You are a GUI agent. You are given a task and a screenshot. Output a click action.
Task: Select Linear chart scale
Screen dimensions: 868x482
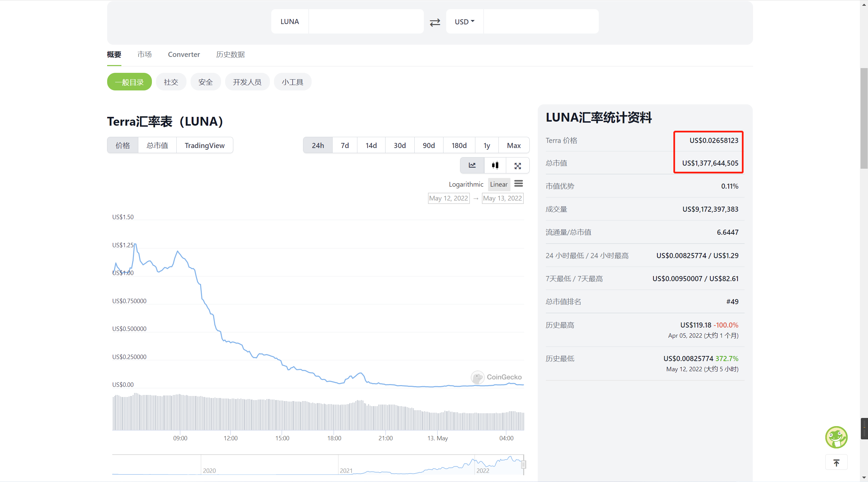(499, 184)
